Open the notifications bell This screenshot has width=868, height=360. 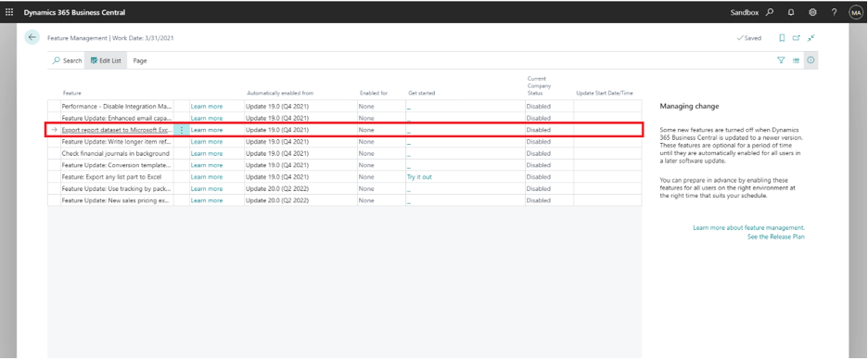pyautogui.click(x=791, y=12)
